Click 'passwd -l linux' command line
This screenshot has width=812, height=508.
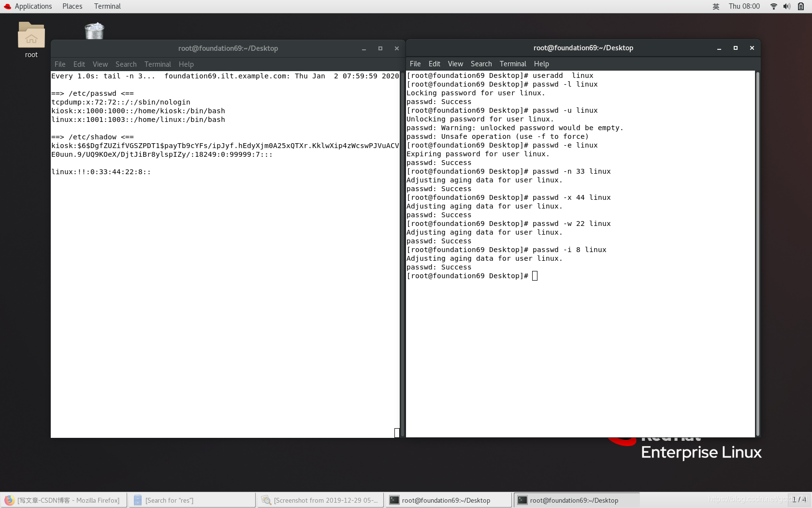(x=502, y=84)
